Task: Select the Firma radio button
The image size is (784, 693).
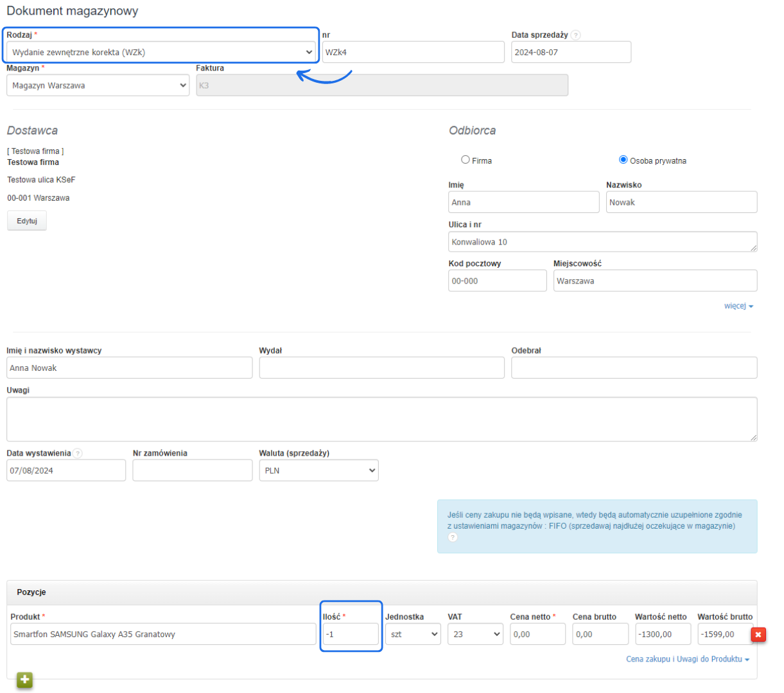Action: 466,160
